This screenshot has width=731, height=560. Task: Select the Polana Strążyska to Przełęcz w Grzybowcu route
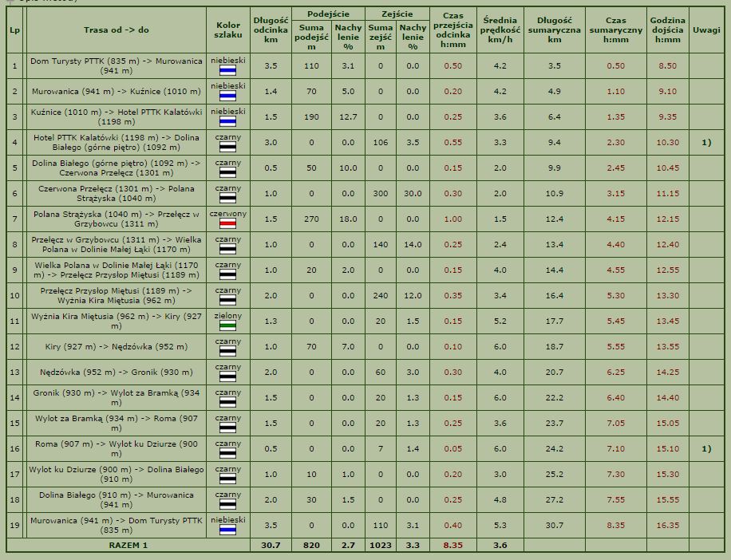tap(116, 219)
